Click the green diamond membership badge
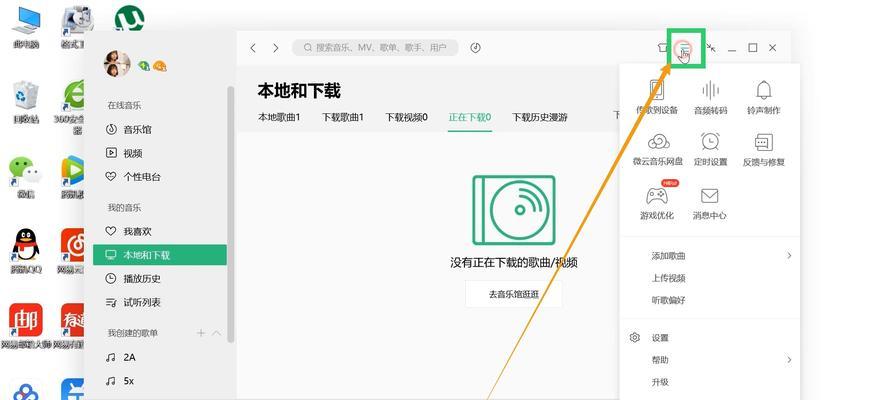This screenshot has width=889, height=400. tap(144, 66)
